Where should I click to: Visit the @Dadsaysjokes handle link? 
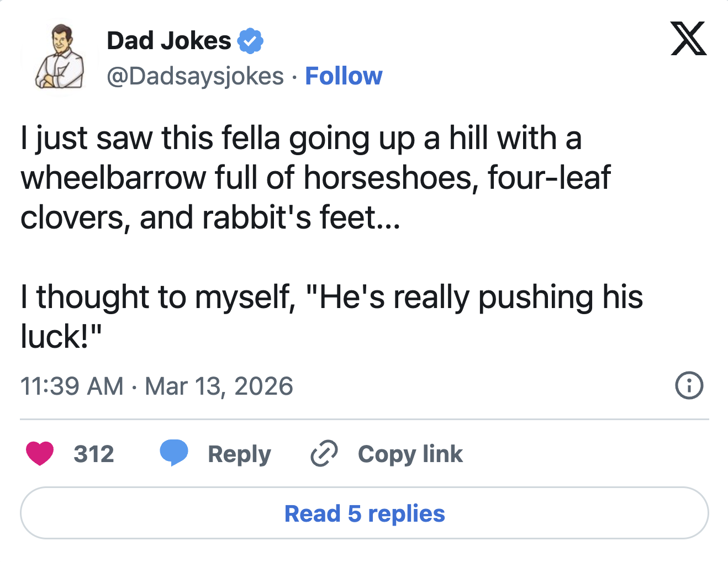click(x=195, y=76)
